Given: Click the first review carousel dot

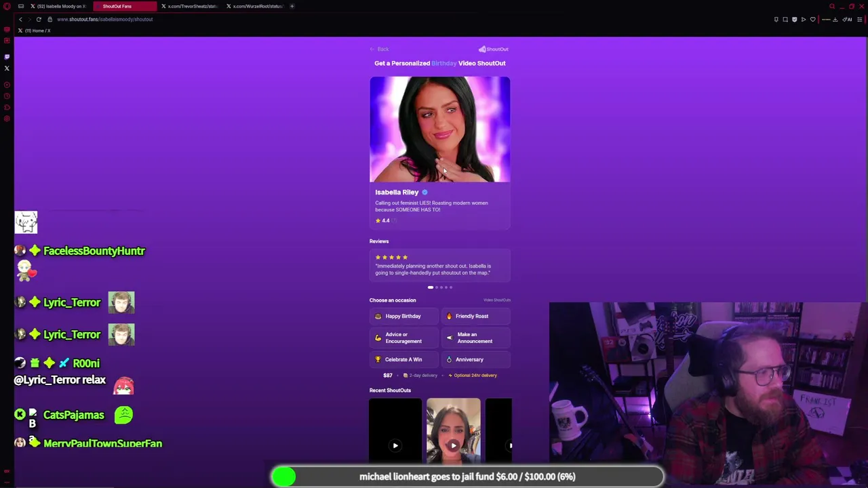Looking at the screenshot, I should [430, 287].
